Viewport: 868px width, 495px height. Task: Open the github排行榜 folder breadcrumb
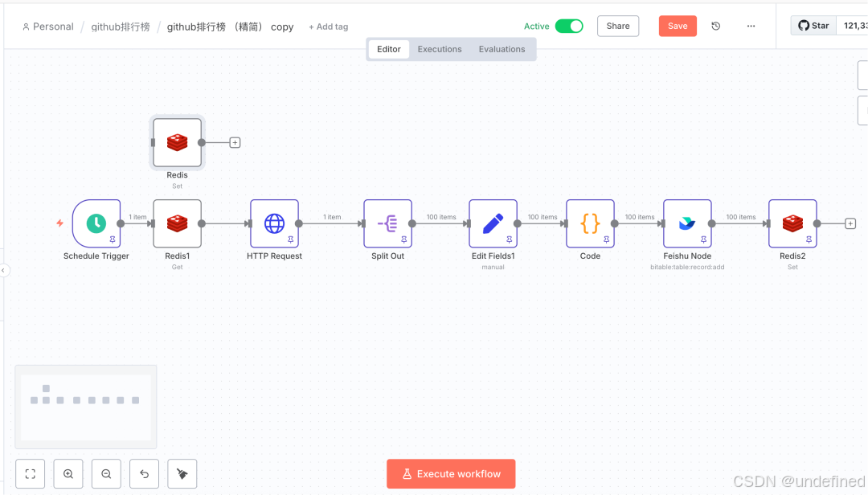tap(121, 27)
